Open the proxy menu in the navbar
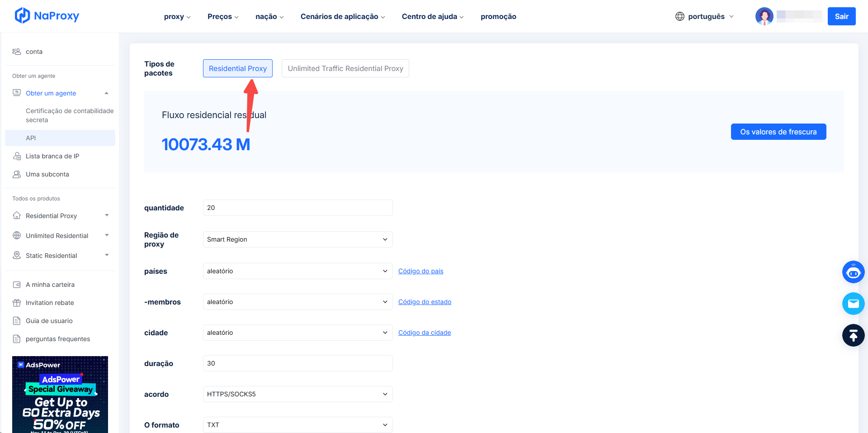 [177, 16]
